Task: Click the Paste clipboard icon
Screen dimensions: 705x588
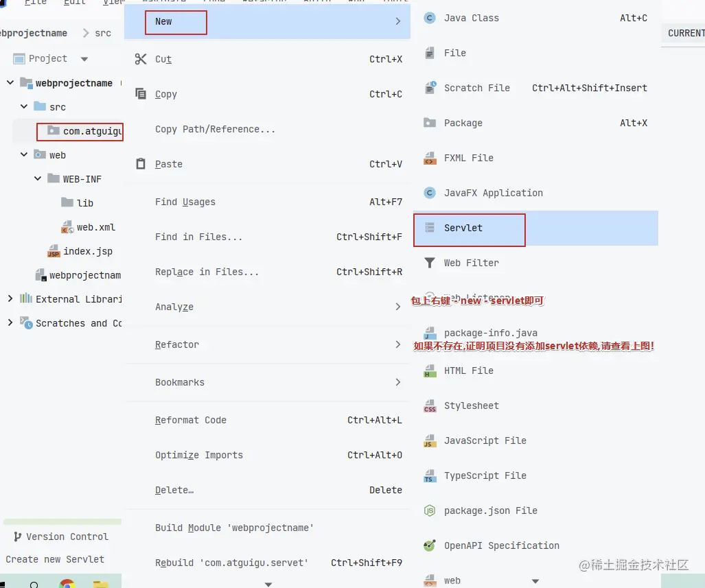Action: click(x=141, y=163)
